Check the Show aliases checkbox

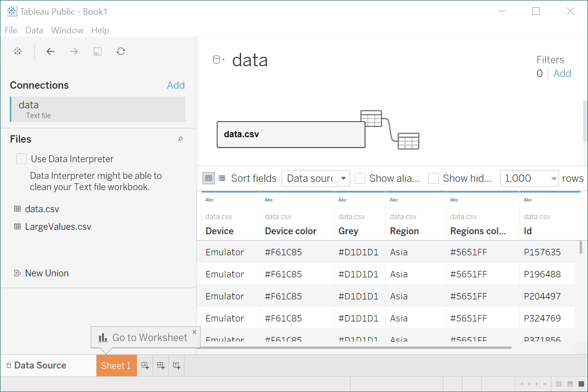[360, 178]
